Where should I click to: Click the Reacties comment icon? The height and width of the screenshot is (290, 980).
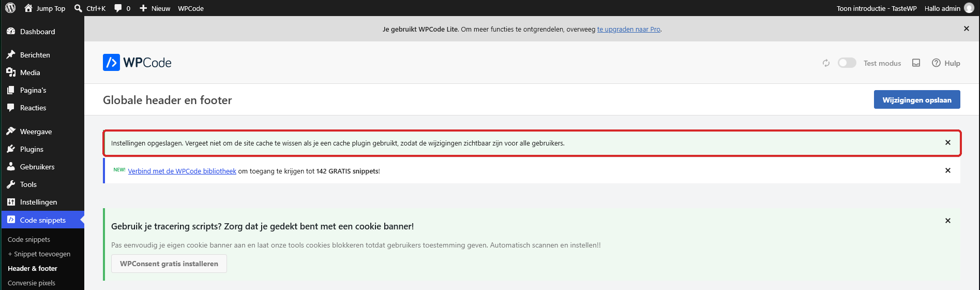(11, 108)
